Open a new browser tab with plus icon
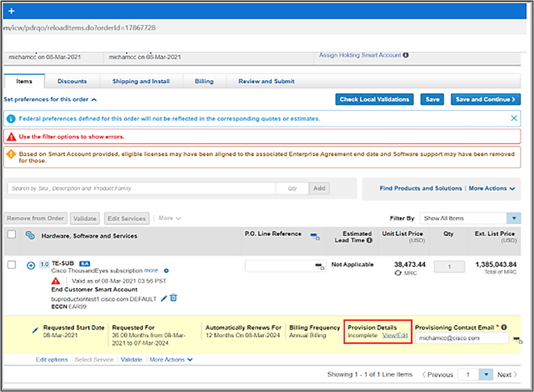 pyautogui.click(x=11, y=11)
